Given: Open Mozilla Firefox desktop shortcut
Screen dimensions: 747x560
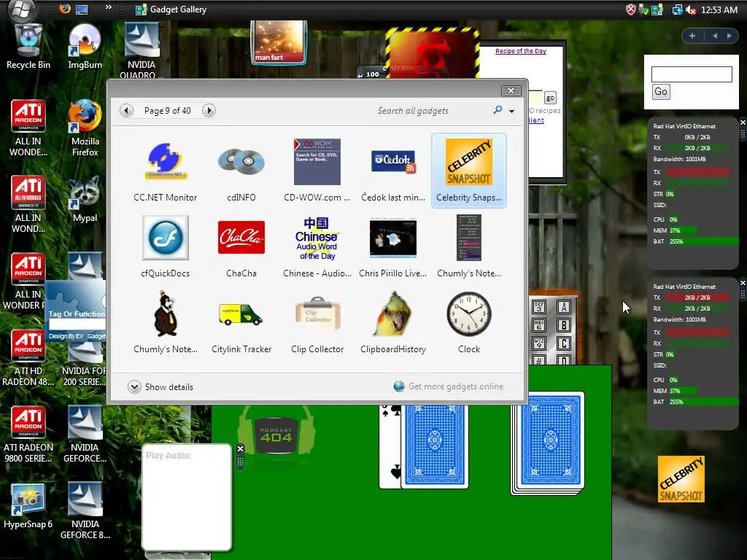Looking at the screenshot, I should [85, 128].
